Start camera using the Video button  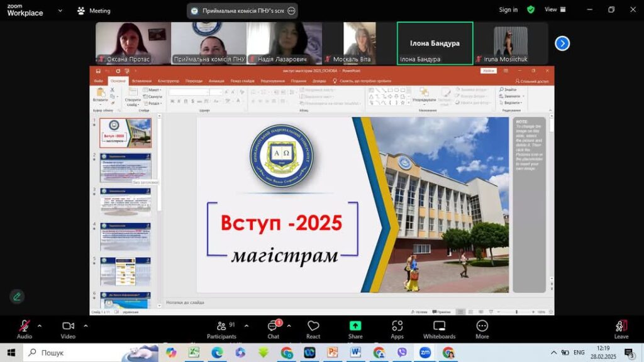coord(68,326)
